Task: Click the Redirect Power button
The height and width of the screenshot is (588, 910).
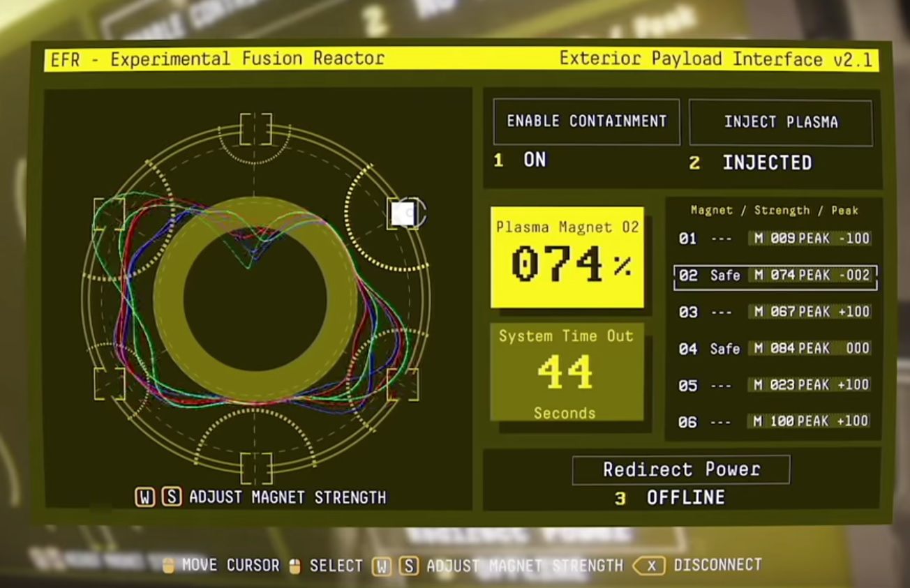Action: tap(680, 469)
